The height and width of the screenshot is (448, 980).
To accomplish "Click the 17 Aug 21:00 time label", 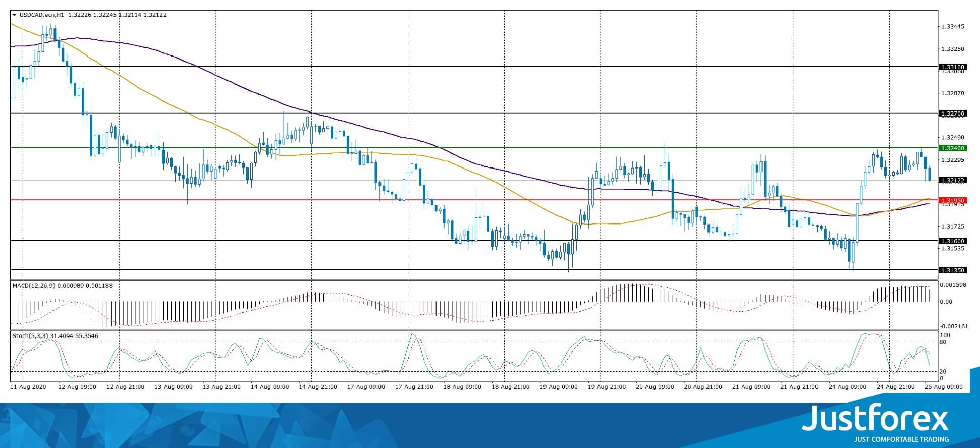I will click(414, 387).
